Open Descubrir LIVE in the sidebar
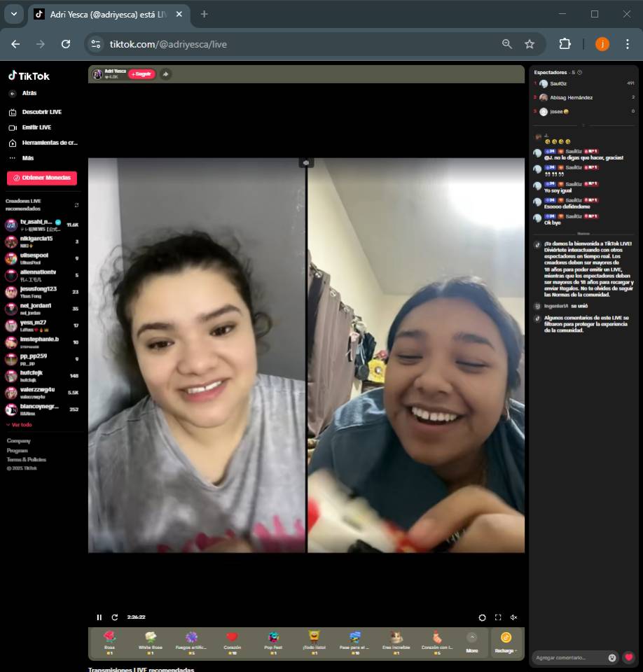This screenshot has height=672, width=643. tap(41, 112)
